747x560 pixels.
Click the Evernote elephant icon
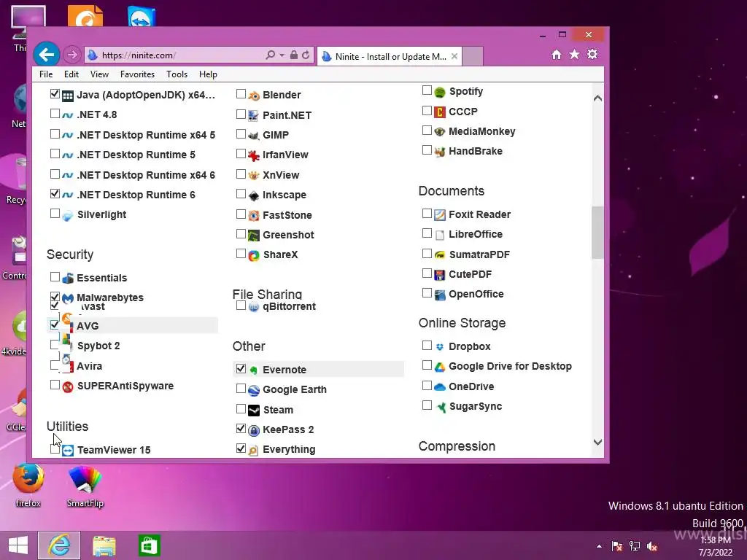pos(254,370)
